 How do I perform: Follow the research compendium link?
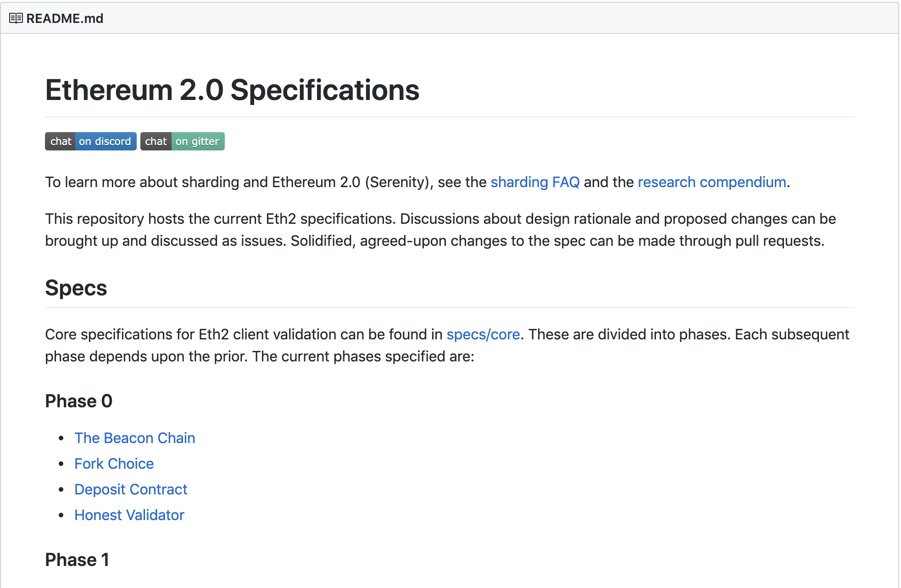[712, 182]
